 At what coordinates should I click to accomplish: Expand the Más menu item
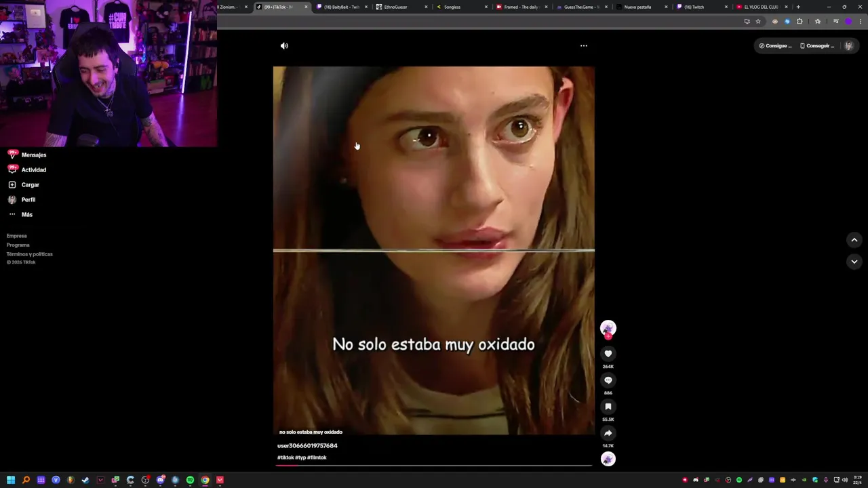[20, 215]
